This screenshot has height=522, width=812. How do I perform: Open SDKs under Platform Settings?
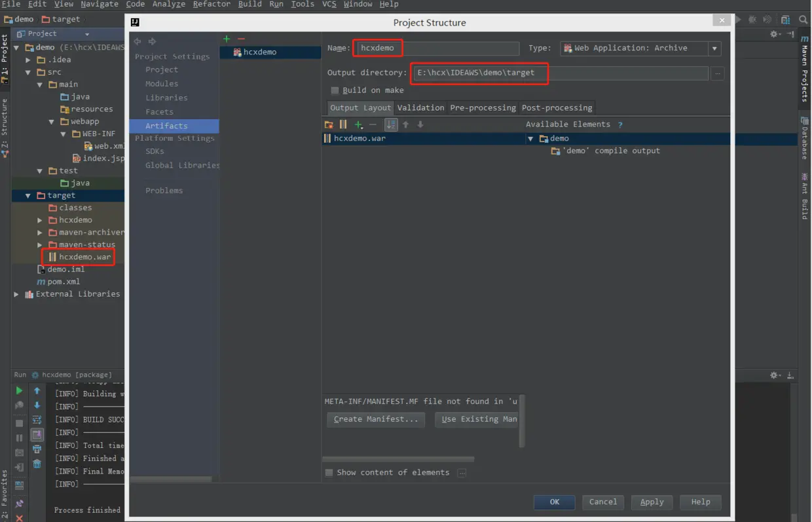pos(155,151)
